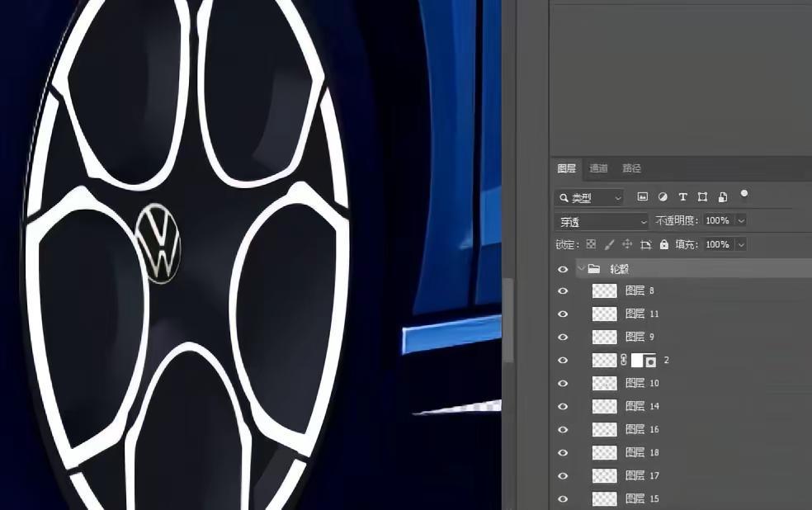The width and height of the screenshot is (812, 510).
Task: Collapse the 轮毂 group chevron
Action: (x=581, y=268)
